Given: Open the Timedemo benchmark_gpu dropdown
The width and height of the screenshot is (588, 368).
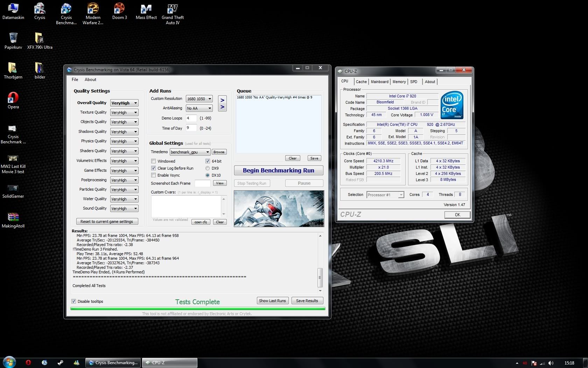Looking at the screenshot, I should (190, 152).
